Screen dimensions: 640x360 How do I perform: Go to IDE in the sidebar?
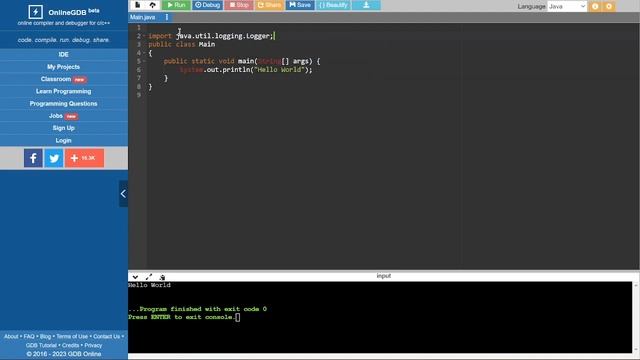coord(63,54)
